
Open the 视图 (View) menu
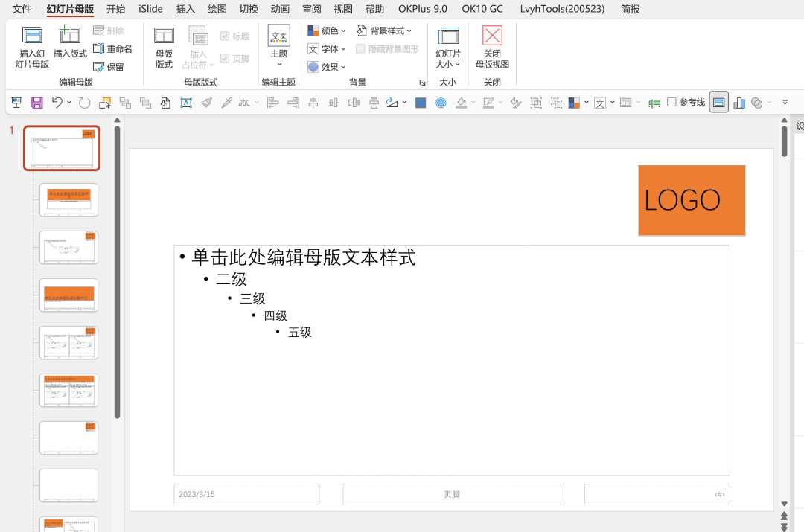coord(343,9)
